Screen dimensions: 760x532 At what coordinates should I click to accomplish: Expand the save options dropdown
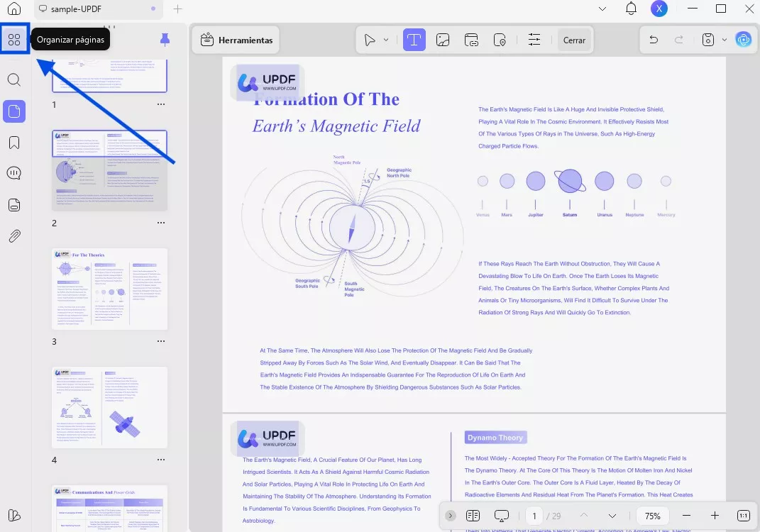(724, 40)
